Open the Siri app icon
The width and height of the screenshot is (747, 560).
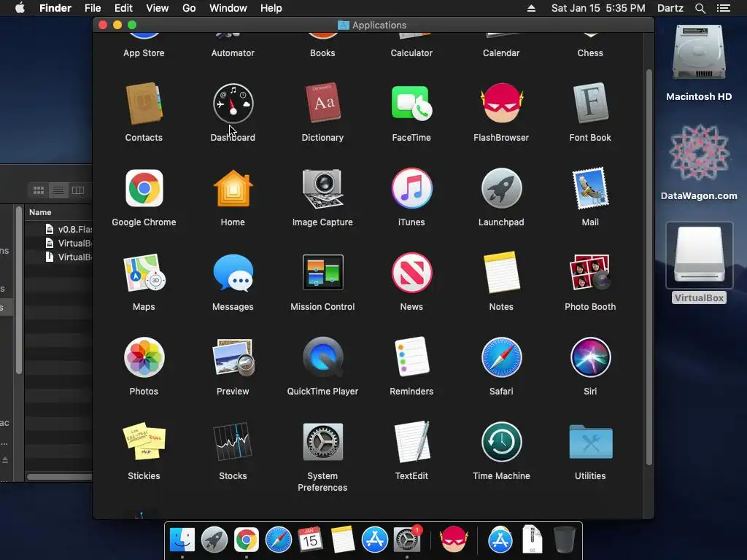[x=590, y=357]
